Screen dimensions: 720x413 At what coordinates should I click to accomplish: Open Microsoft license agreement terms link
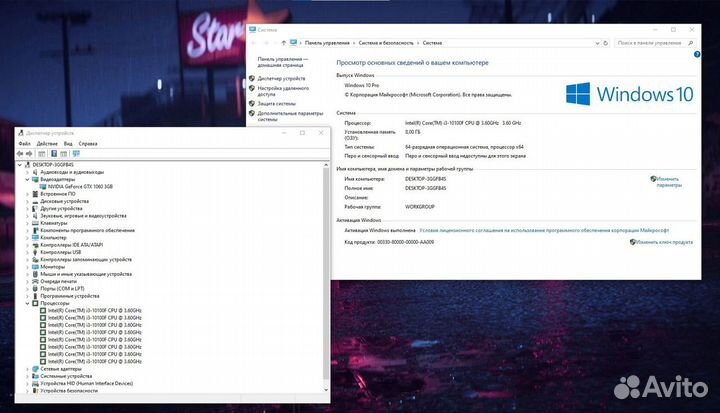544,230
